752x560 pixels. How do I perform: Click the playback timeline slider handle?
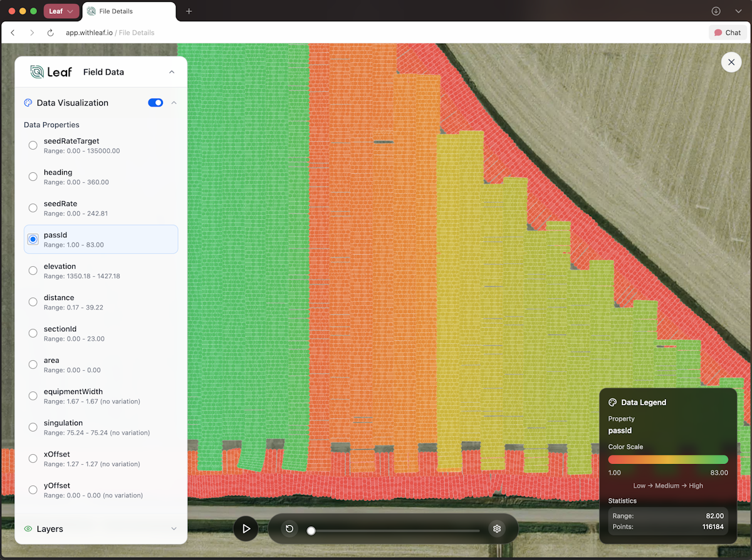point(311,531)
